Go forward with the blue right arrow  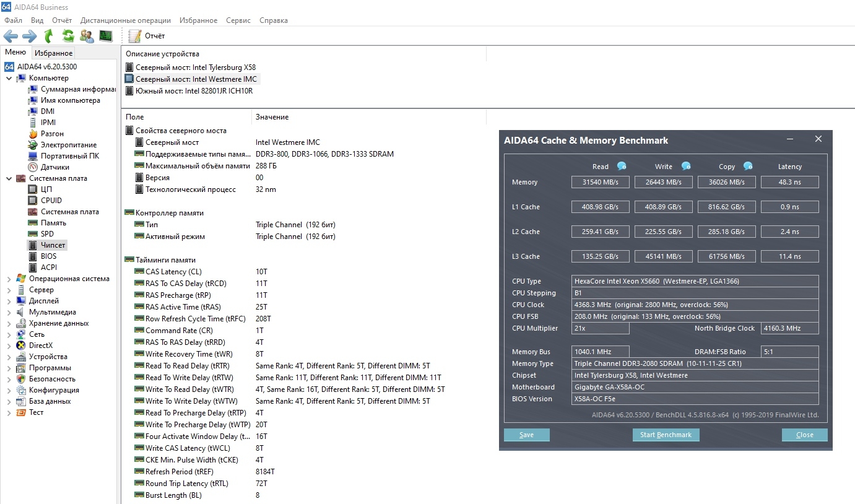[x=30, y=36]
